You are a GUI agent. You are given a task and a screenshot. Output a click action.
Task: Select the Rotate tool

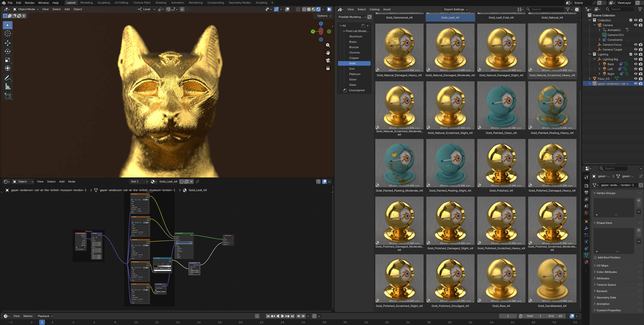click(7, 51)
